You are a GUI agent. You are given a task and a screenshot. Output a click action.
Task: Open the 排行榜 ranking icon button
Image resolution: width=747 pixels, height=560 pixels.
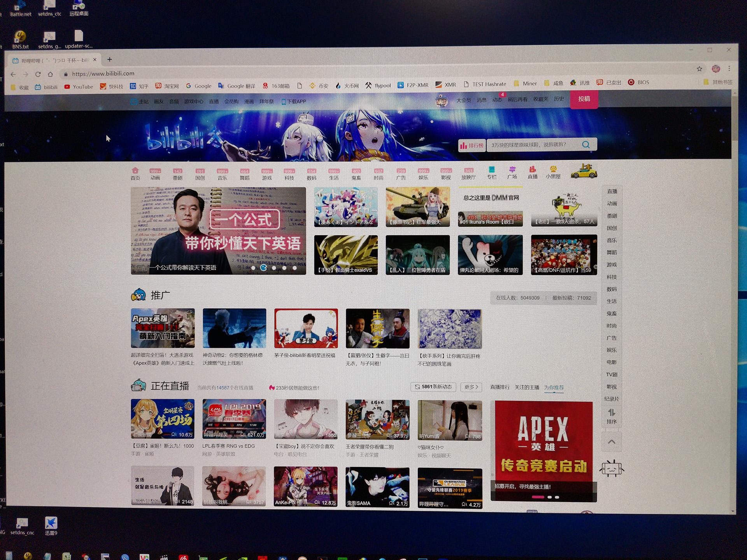coord(472,145)
